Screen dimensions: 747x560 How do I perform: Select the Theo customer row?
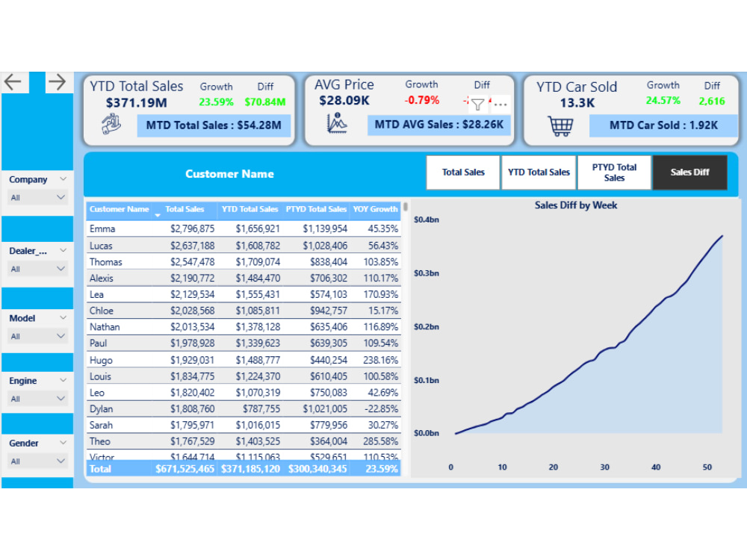[244, 441]
